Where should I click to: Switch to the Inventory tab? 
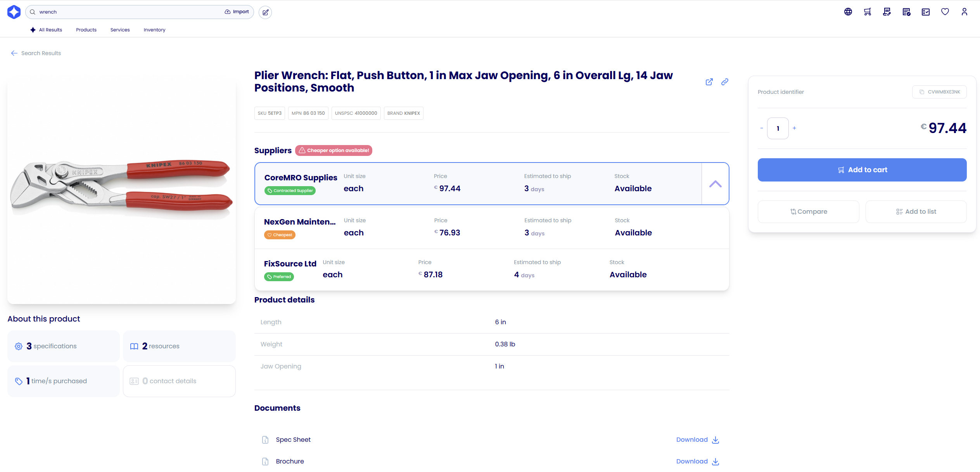[x=154, y=30]
